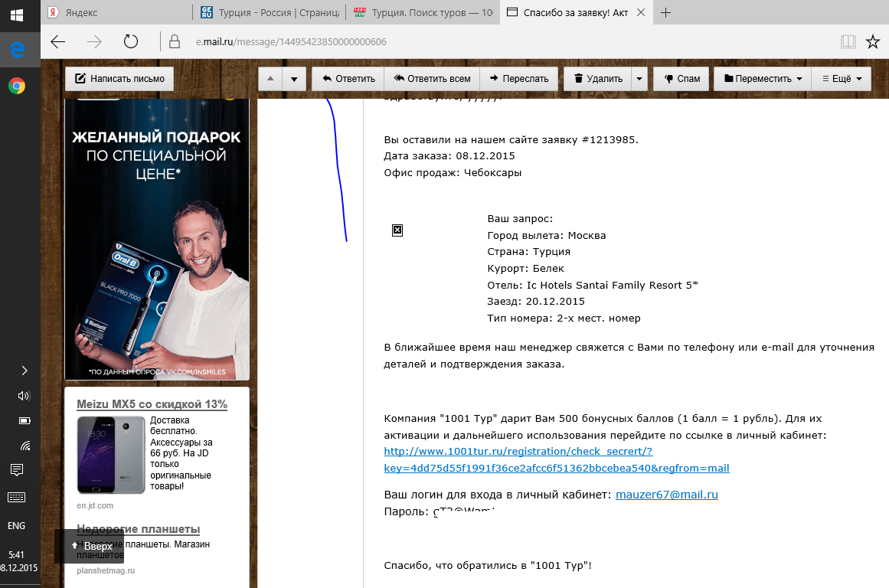The height and width of the screenshot is (588, 889).
Task: Open Chrome from the taskbar
Action: (16, 86)
